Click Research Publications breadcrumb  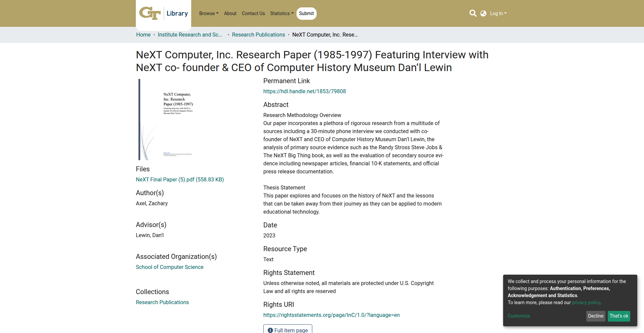(x=258, y=35)
